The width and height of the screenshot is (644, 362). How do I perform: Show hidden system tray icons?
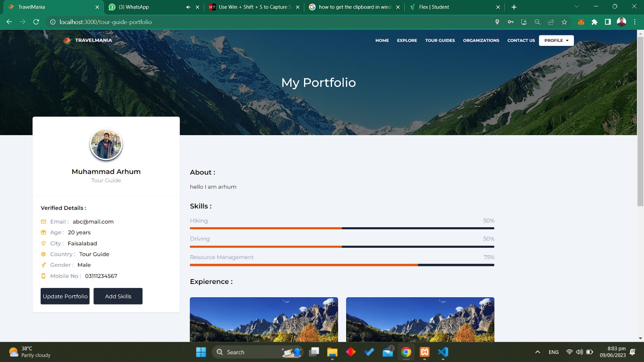click(x=537, y=352)
